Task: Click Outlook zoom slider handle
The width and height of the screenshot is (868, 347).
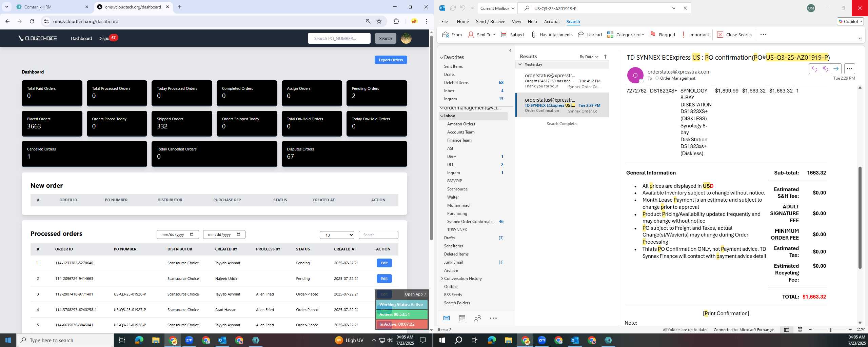Action: tap(830, 330)
